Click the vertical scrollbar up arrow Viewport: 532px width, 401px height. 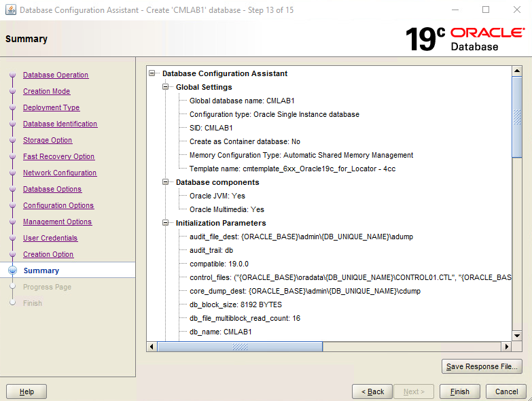click(517, 71)
